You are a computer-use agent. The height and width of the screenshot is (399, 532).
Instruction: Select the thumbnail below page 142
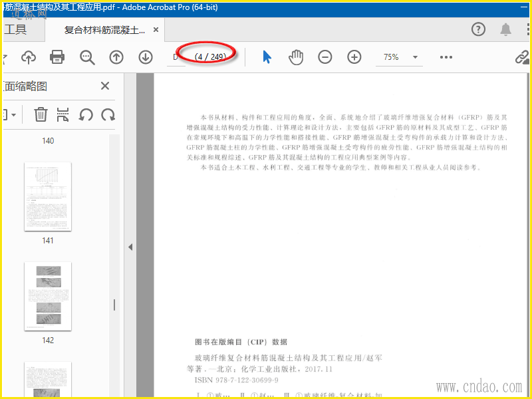(48, 379)
